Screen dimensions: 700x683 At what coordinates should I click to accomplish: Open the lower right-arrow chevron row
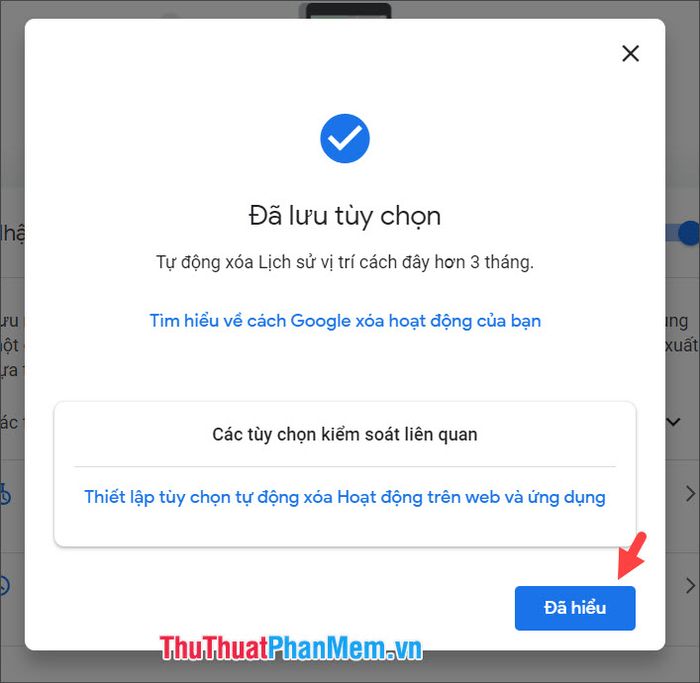tap(690, 585)
